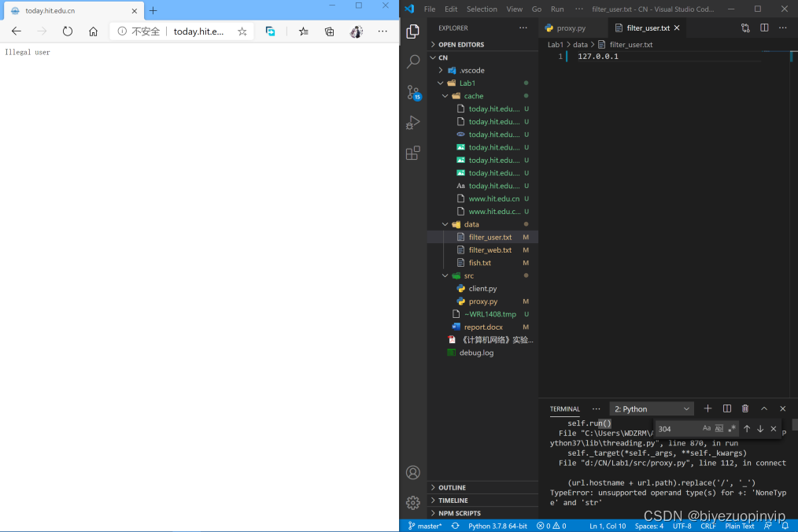
Task: Toggle Use Regular Expression in terminal find
Action: tap(732, 429)
